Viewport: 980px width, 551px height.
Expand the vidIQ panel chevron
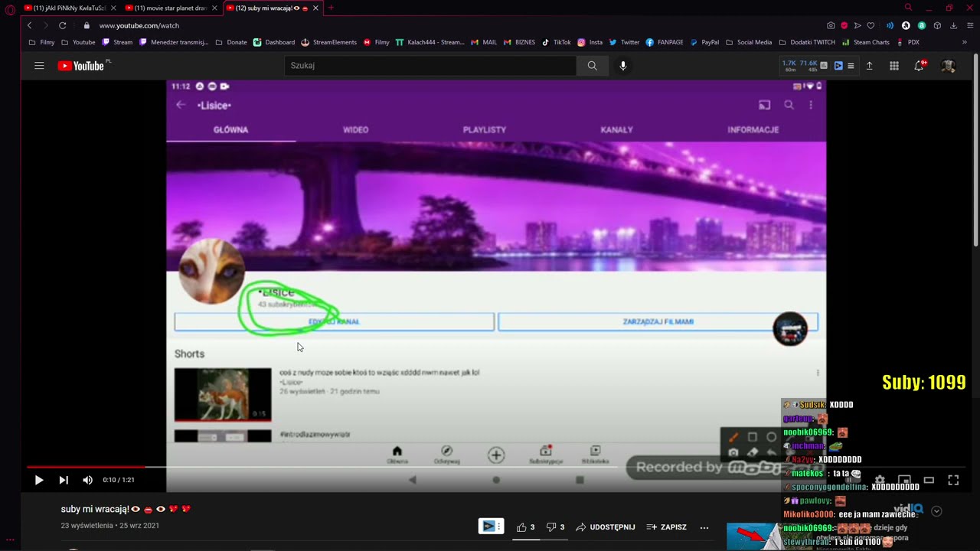(936, 510)
